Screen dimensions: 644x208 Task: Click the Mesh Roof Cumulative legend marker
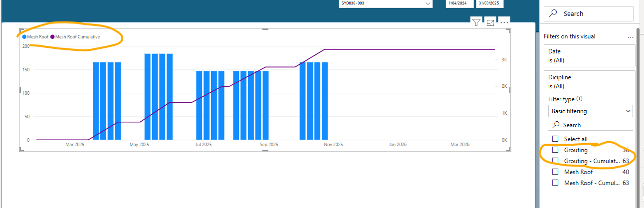[52, 36]
